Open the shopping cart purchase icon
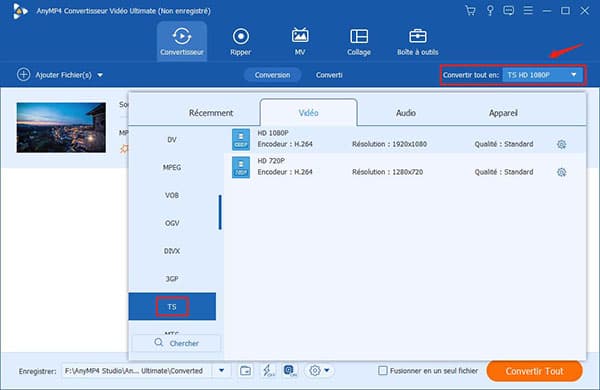The width and height of the screenshot is (600, 390). tap(470, 10)
